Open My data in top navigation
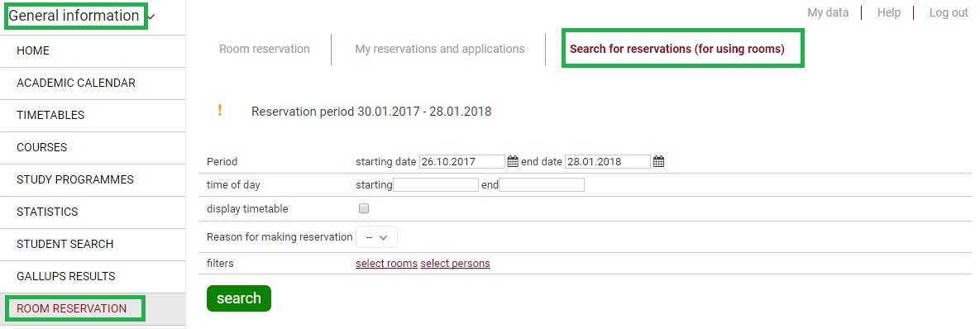 [x=828, y=12]
